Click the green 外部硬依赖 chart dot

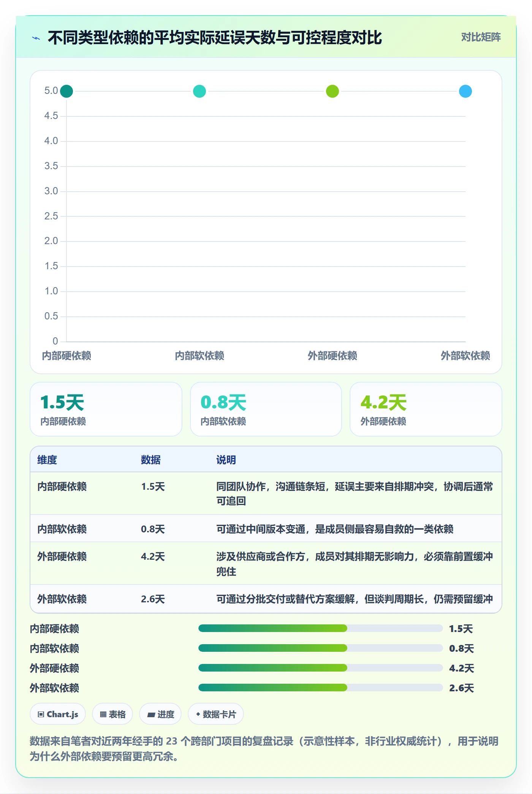point(332,91)
